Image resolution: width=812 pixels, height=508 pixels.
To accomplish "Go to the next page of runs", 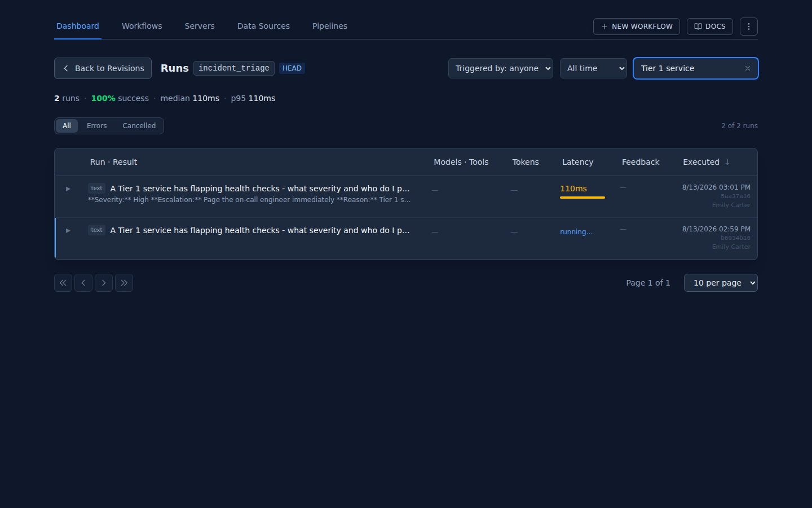I will [x=104, y=283].
